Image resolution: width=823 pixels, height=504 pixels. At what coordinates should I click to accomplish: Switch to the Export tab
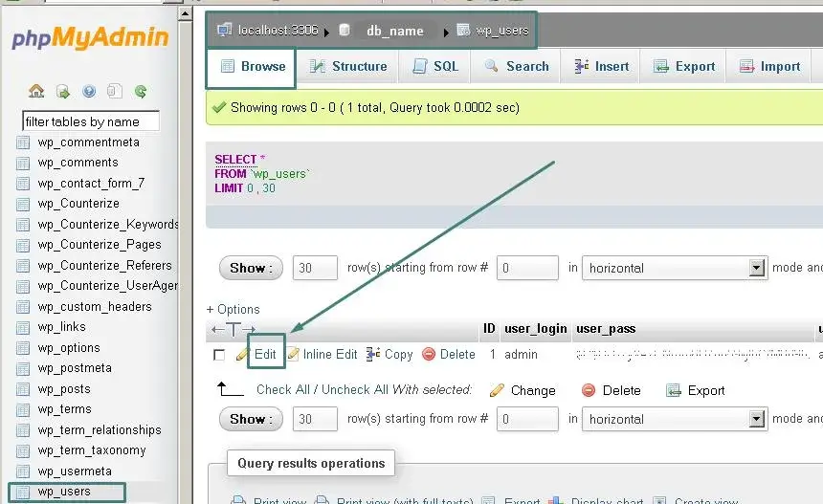(683, 67)
